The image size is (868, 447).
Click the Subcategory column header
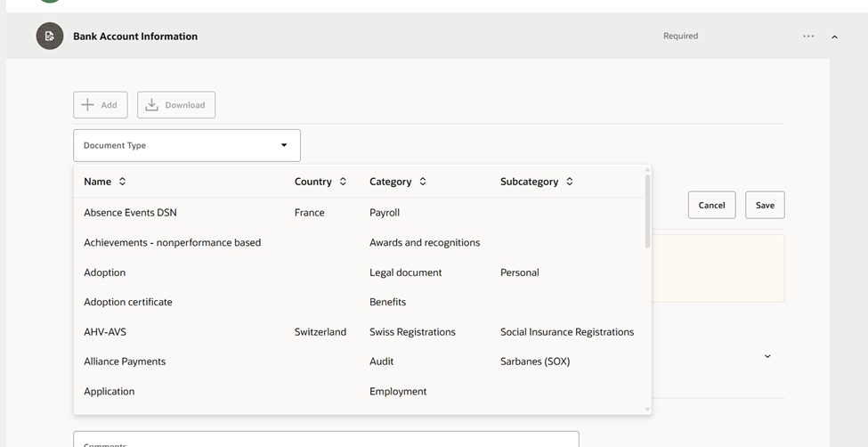tap(529, 182)
